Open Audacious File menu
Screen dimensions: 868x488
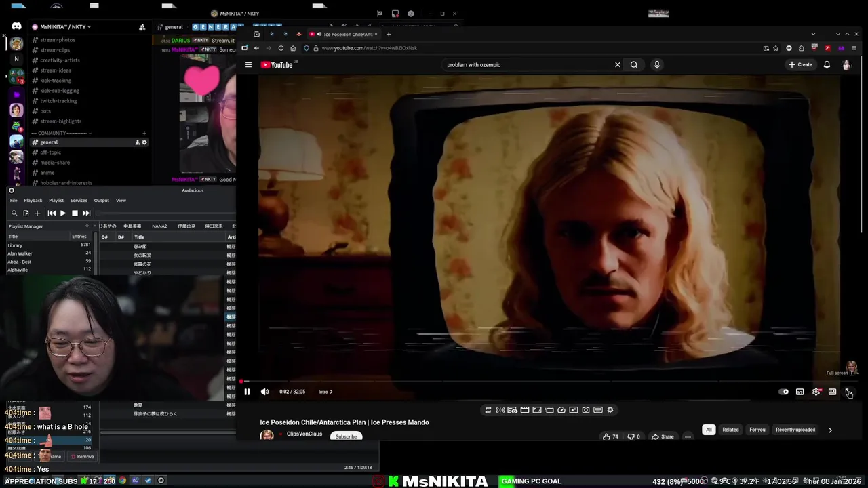(x=14, y=201)
